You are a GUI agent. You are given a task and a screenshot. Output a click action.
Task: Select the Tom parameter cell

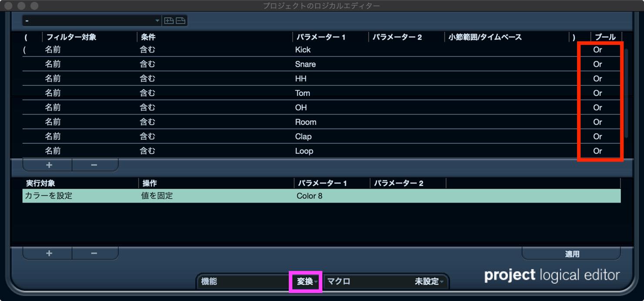[302, 93]
